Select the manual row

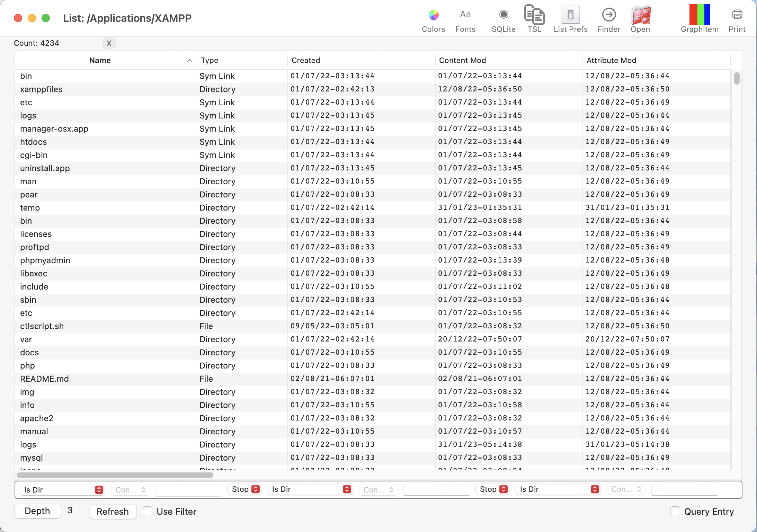(373, 432)
